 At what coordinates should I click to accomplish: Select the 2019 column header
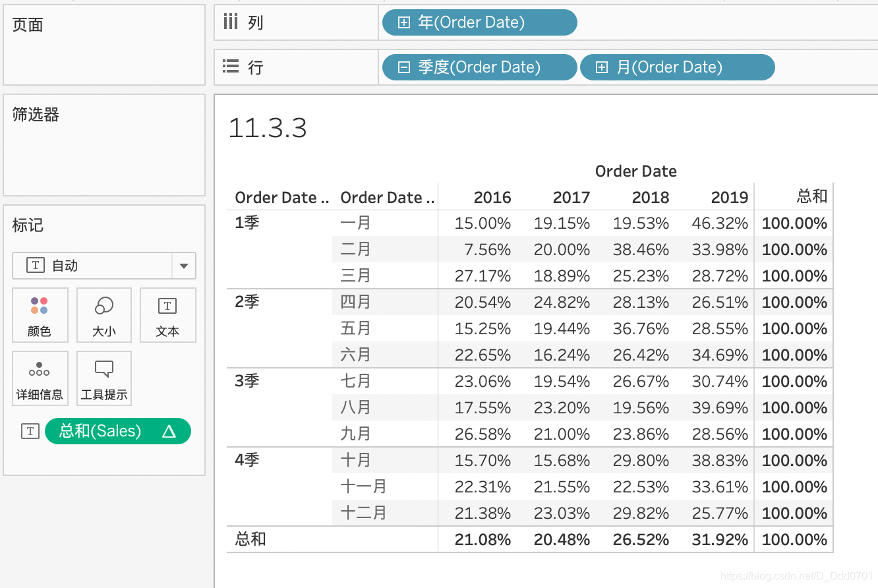(x=730, y=197)
